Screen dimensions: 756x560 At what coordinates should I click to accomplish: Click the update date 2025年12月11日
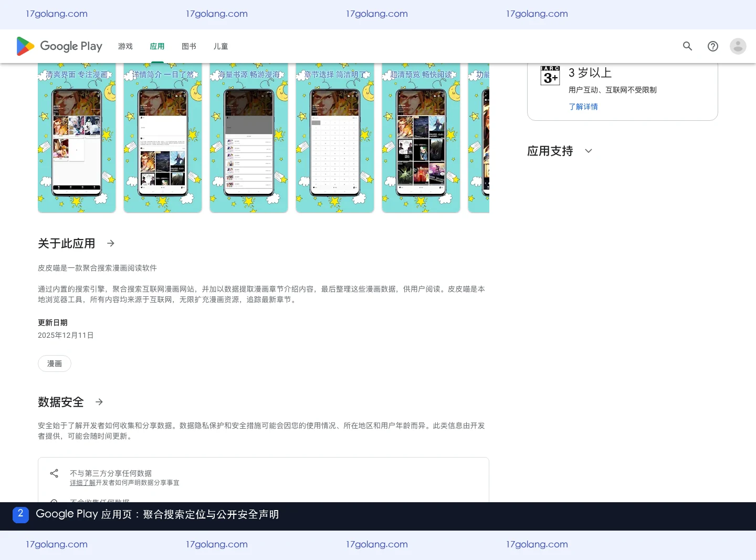66,335
